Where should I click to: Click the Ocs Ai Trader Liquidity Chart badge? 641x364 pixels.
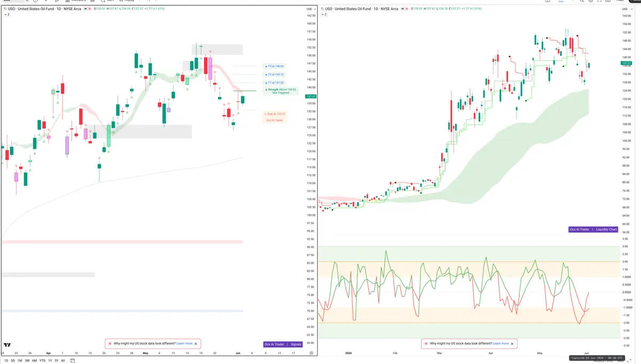tap(593, 230)
